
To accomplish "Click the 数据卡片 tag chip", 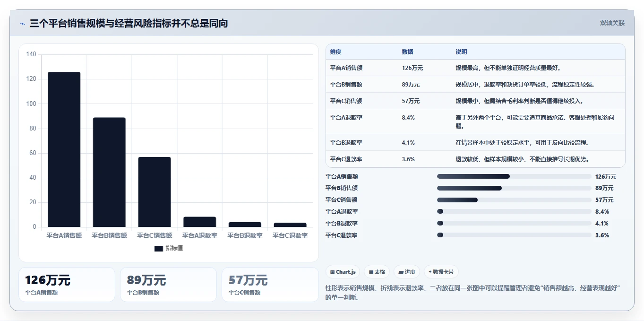I will [441, 272].
